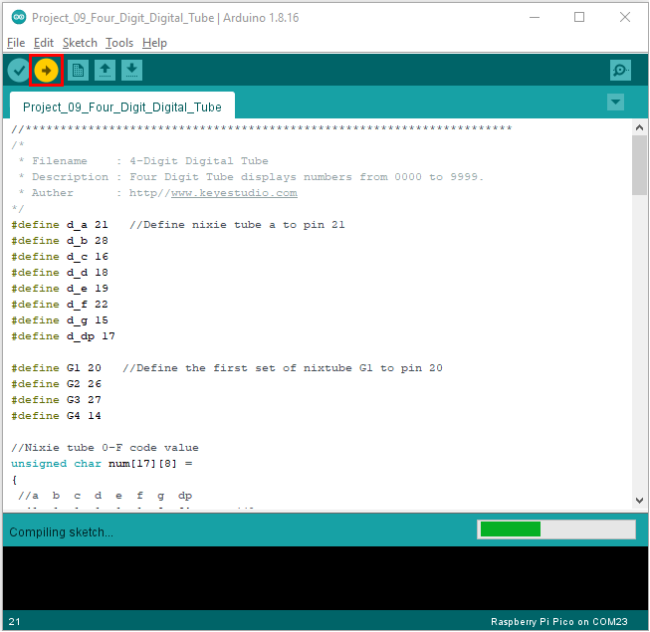
Task: Click line number 21 in status bar
Action: click(x=14, y=621)
